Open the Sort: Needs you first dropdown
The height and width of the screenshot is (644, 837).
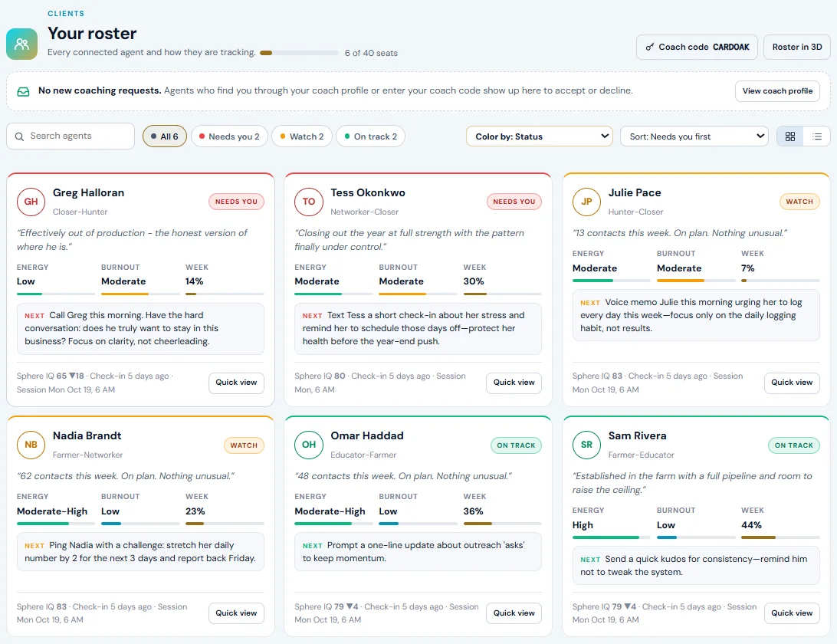(694, 136)
